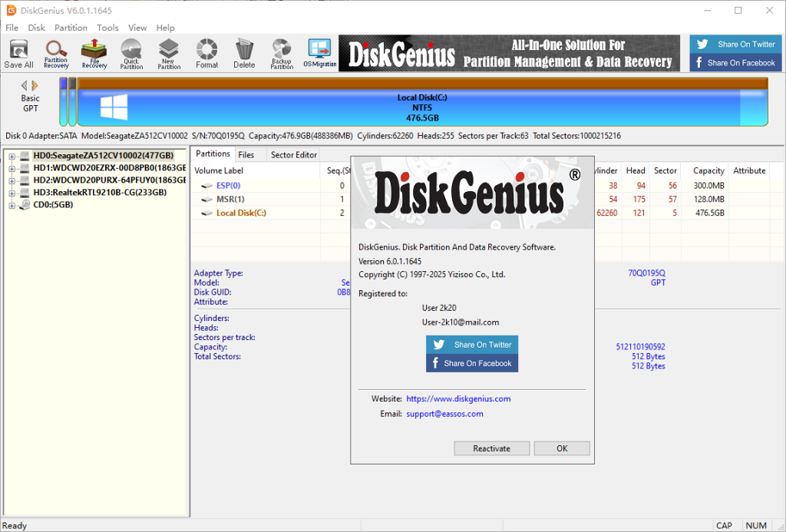Image resolution: width=786 pixels, height=532 pixels.
Task: Click the support@eassos.com email link
Action: pyautogui.click(x=444, y=414)
